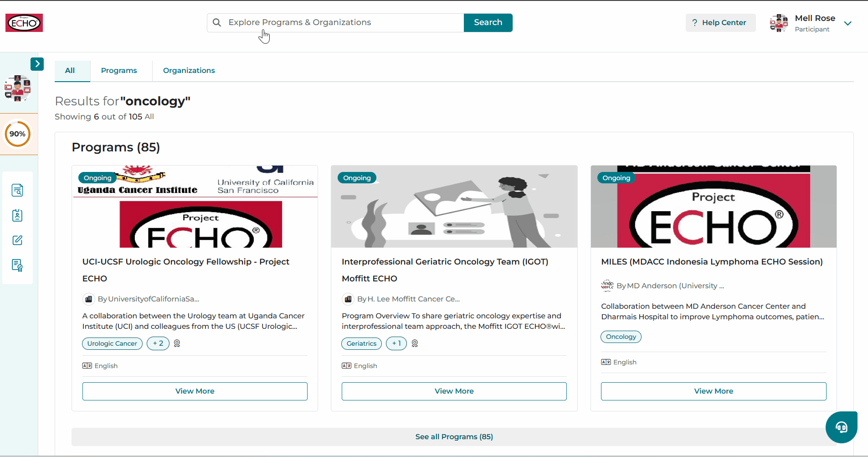Open the certificate document sidebar icon
Image resolution: width=868 pixels, height=457 pixels.
pos(17,265)
